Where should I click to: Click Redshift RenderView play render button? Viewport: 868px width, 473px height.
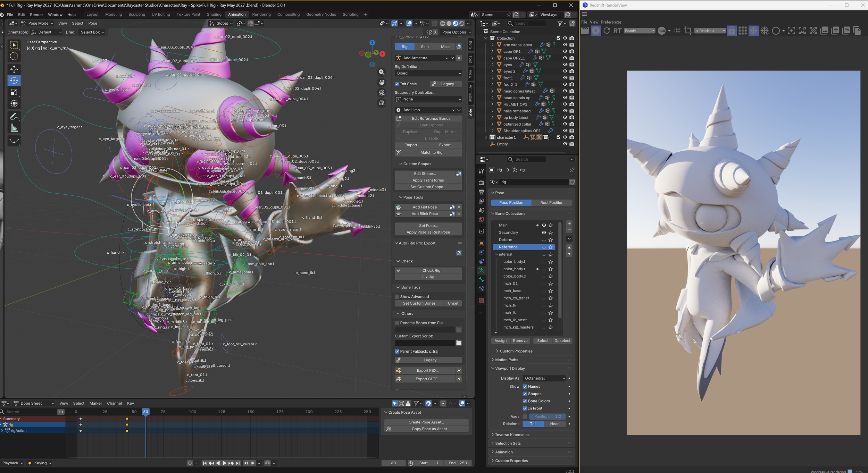point(596,31)
